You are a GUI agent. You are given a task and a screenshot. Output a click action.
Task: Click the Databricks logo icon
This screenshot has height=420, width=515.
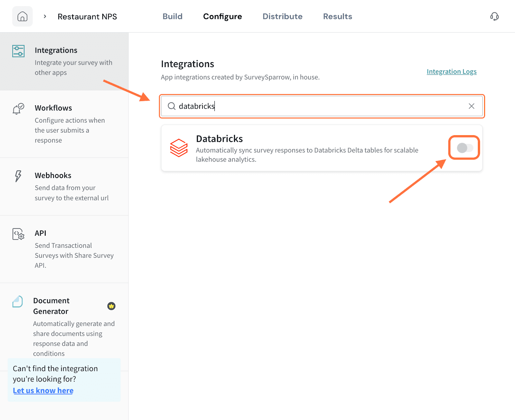tap(179, 148)
